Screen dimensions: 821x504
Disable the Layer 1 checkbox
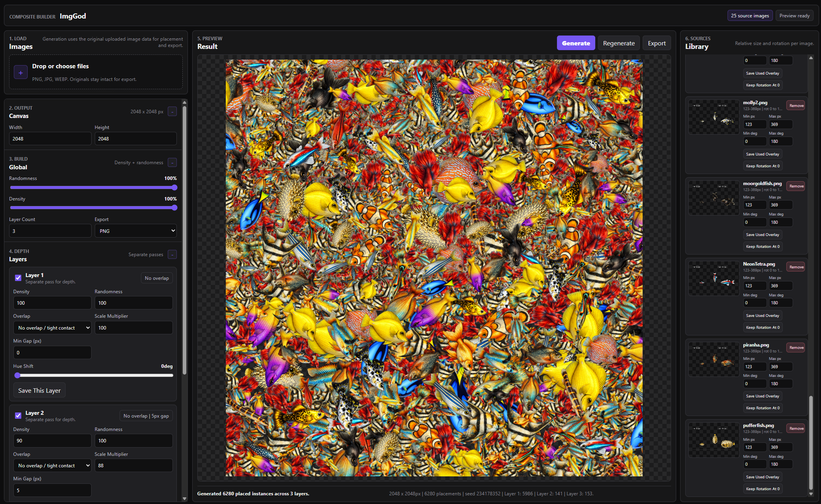18,278
